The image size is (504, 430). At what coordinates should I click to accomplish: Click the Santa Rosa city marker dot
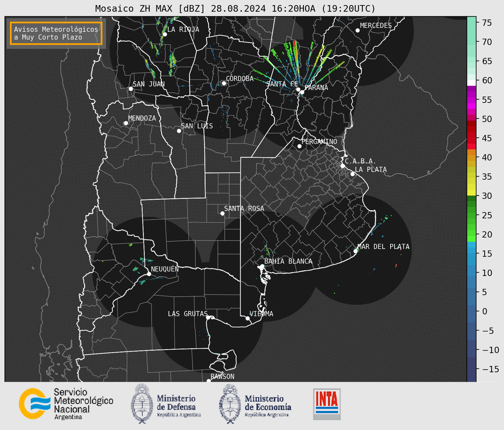pyautogui.click(x=222, y=213)
